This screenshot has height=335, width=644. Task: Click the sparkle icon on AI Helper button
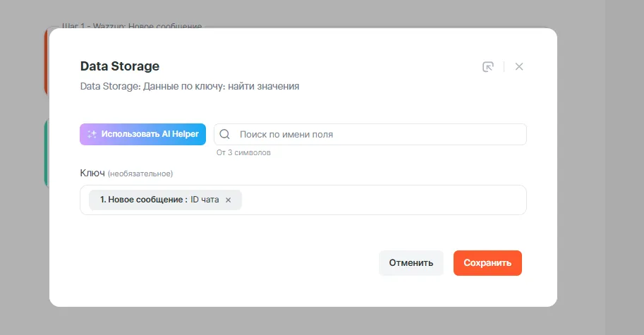point(92,134)
